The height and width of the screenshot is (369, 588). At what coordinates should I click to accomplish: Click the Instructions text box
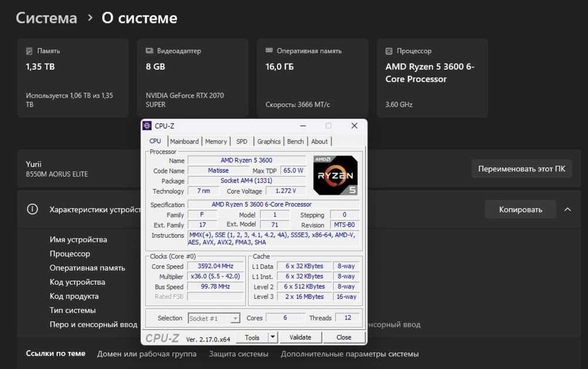point(274,239)
